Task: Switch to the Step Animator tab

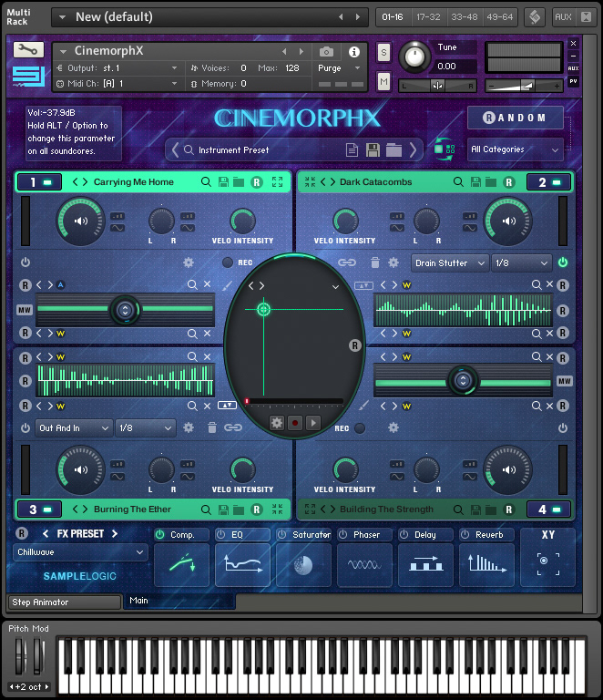Action: coord(65,602)
